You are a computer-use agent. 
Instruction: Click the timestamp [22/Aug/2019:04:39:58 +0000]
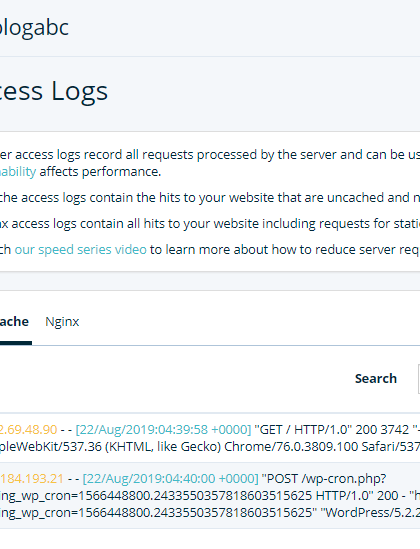[x=163, y=430]
